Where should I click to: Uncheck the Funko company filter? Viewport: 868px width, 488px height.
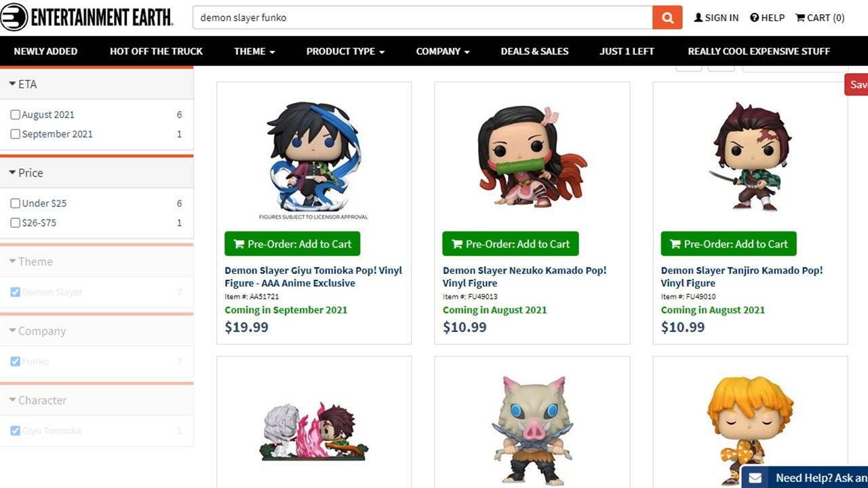tap(15, 361)
